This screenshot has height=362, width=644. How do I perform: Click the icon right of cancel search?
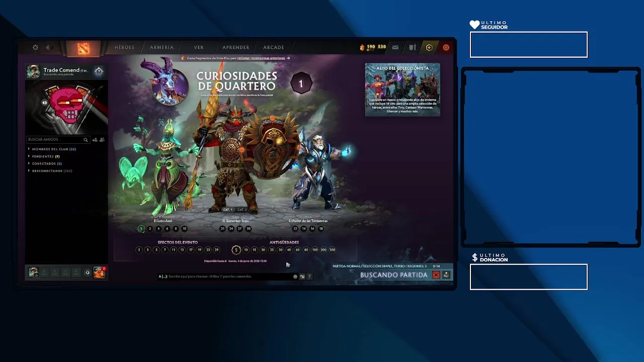coord(446,275)
